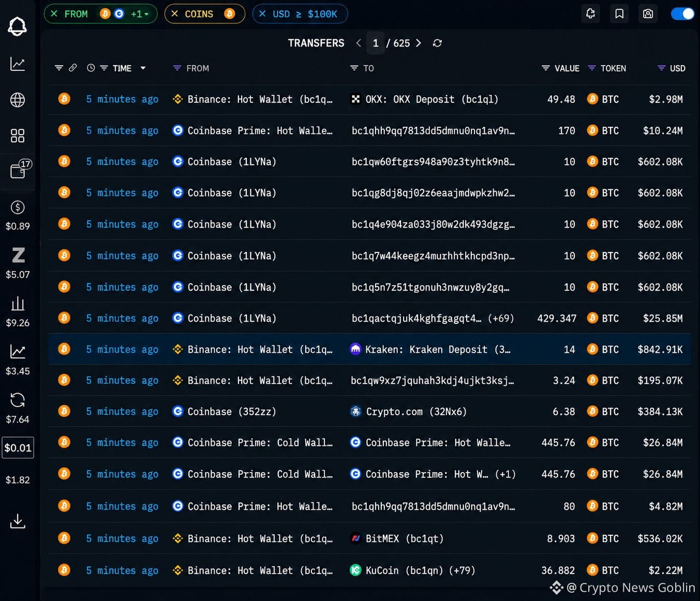This screenshot has height=601, width=700.
Task: Open the VALUE column filter
Action: coord(545,68)
